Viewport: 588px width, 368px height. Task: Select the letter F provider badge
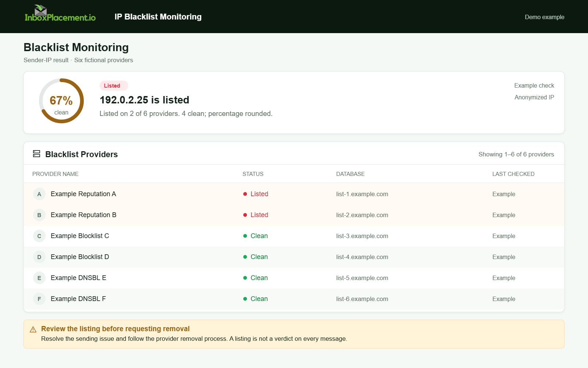(39, 299)
